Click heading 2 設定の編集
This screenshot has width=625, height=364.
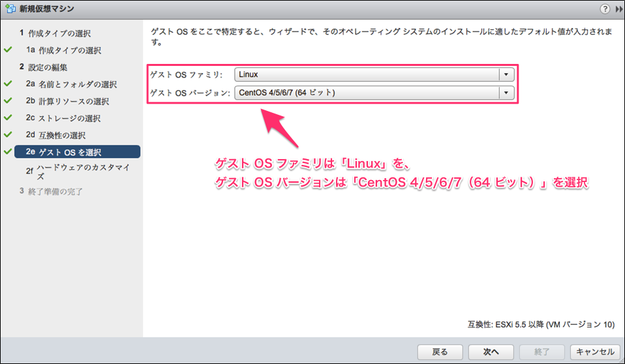pos(44,67)
